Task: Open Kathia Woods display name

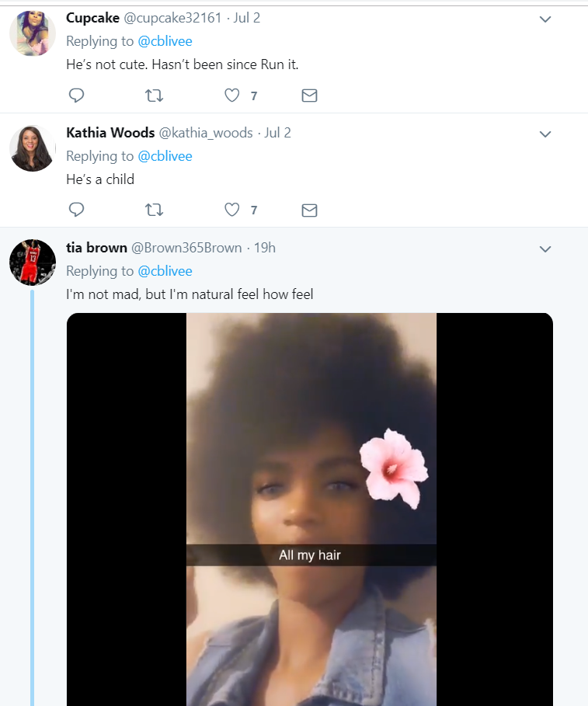Action: (x=110, y=133)
